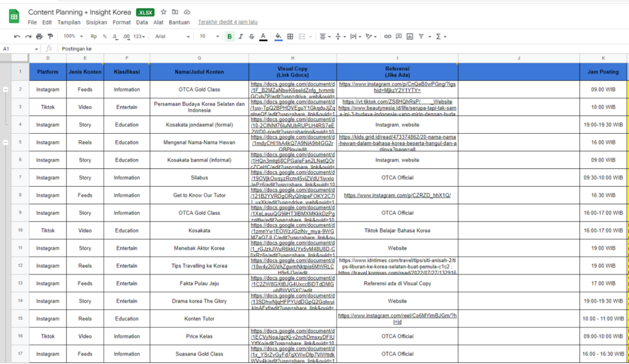Open the text wrapping dropdown
This screenshot has width=629, height=364.
[x=356, y=36]
